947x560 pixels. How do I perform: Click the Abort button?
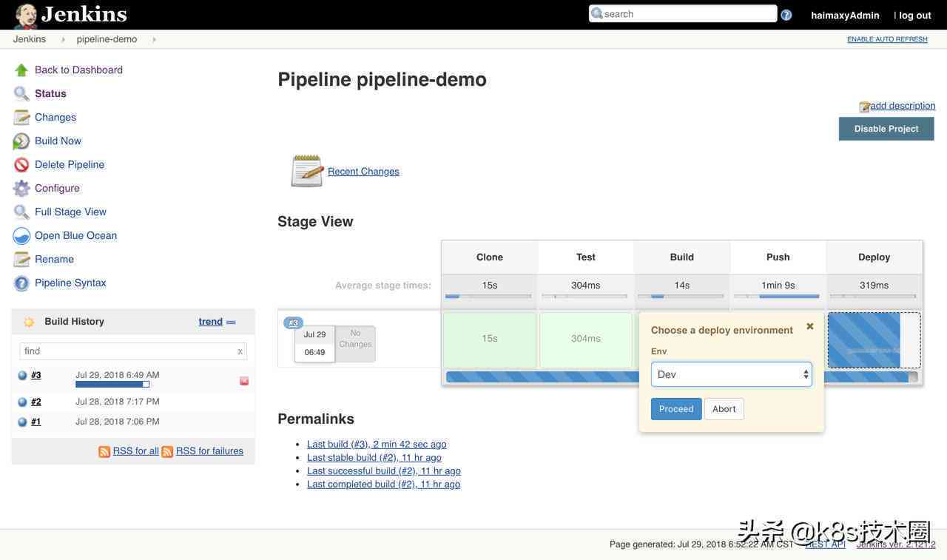[x=724, y=409]
